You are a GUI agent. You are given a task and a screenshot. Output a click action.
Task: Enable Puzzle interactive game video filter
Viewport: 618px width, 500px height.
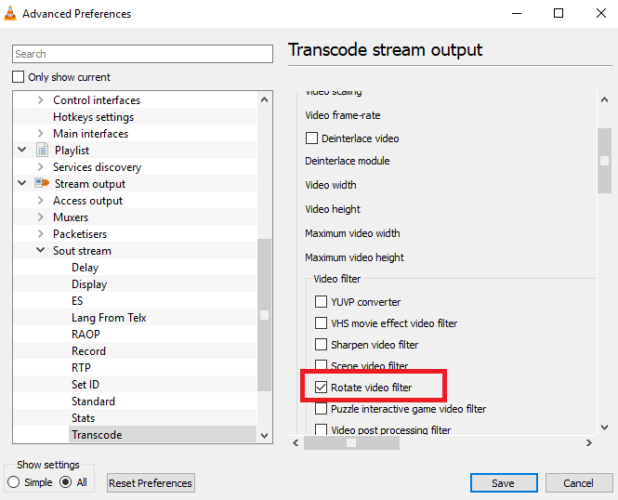click(321, 409)
